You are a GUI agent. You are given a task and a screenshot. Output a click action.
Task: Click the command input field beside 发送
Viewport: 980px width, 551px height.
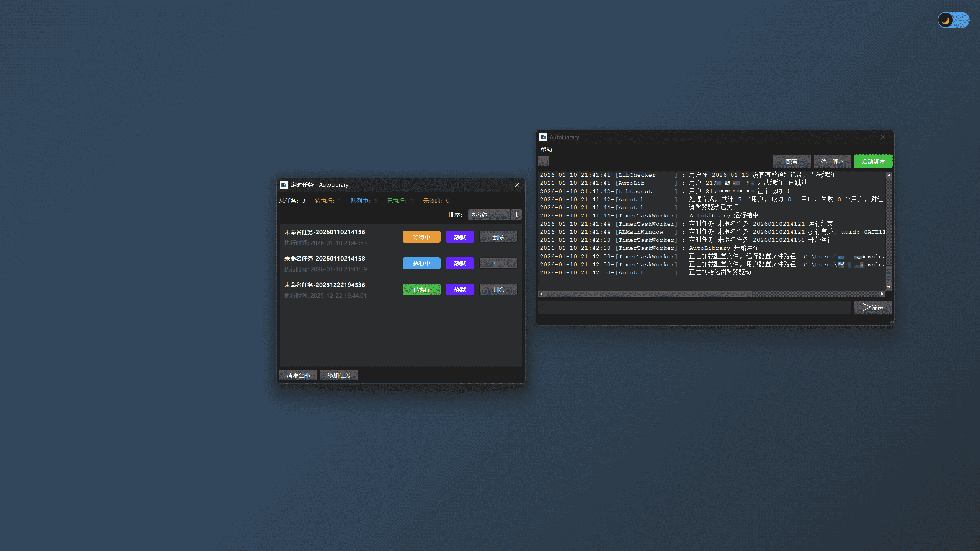[x=694, y=307]
